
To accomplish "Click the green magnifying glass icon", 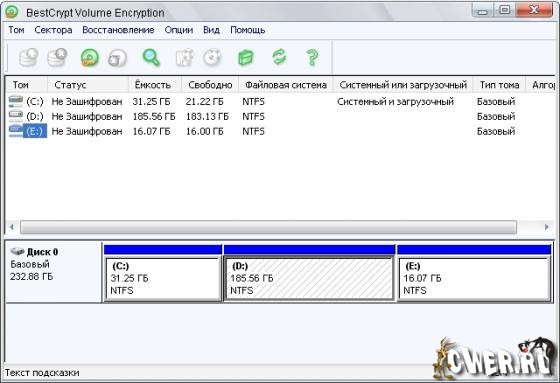I will (151, 58).
